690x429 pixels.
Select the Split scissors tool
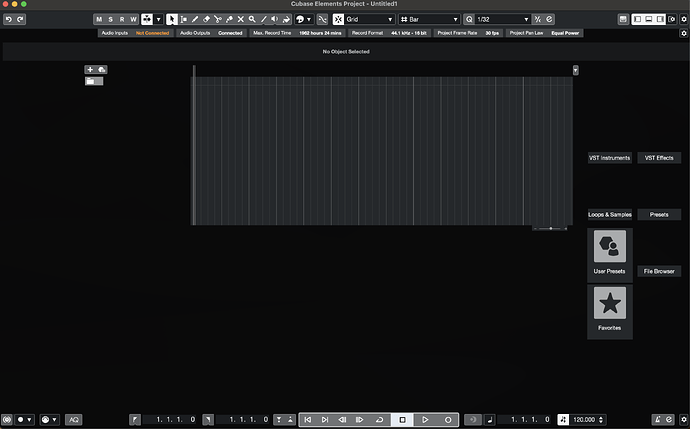[218, 19]
